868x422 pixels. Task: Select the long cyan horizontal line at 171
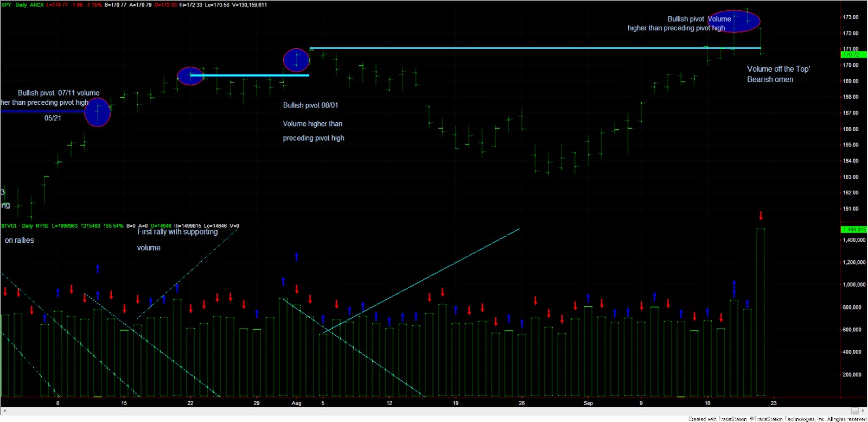pyautogui.click(x=535, y=48)
